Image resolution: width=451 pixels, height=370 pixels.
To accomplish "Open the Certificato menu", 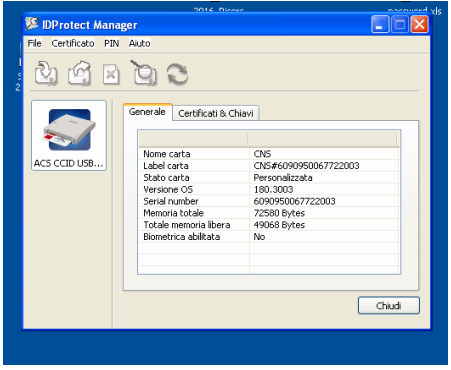I will pyautogui.click(x=73, y=43).
